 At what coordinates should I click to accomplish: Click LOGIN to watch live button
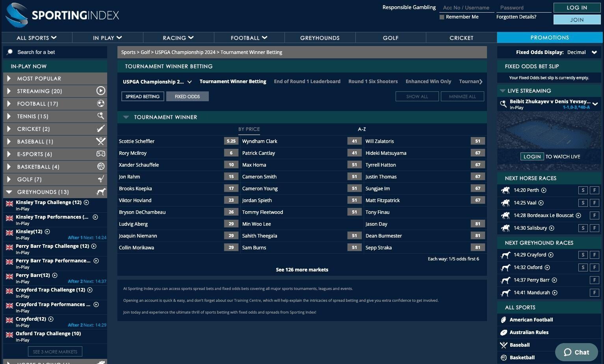(532, 156)
